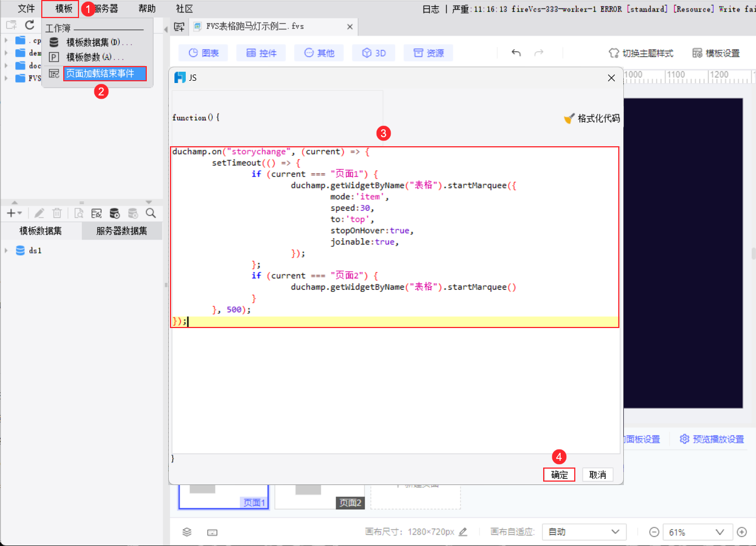Click the layers icon in bottom bar
Image resolution: width=756 pixels, height=546 pixels.
click(x=187, y=532)
